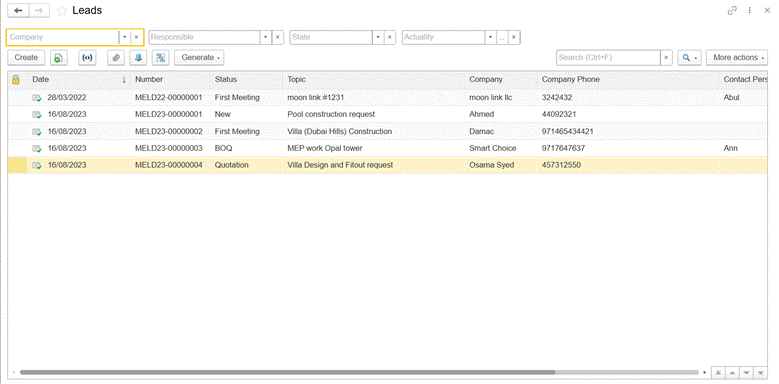Click the horizontal scrollbar thumb

pos(287,372)
